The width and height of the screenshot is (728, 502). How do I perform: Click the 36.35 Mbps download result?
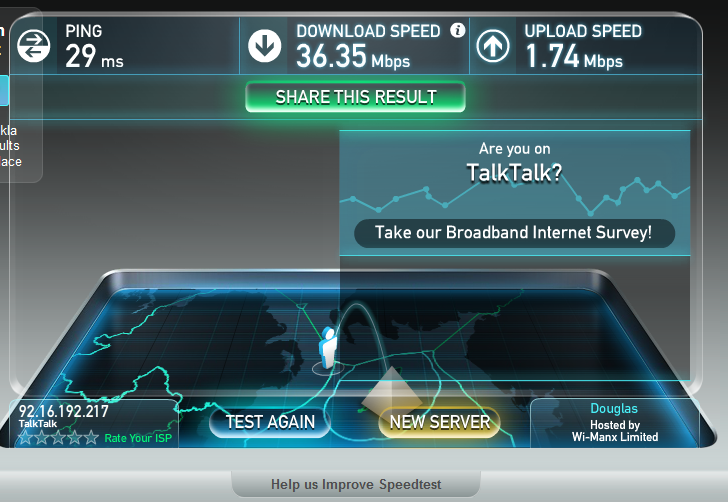[x=353, y=56]
